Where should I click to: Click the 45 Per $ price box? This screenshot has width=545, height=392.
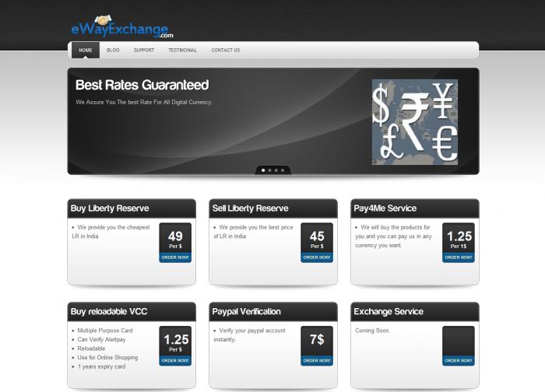coord(317,239)
